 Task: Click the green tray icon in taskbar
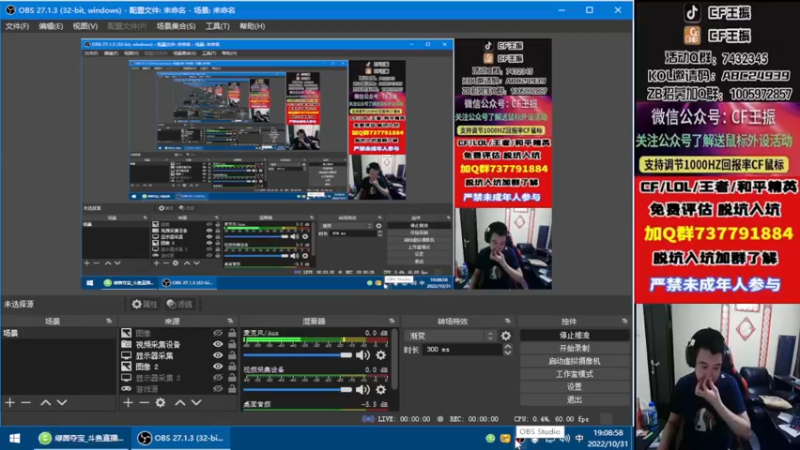click(x=490, y=438)
